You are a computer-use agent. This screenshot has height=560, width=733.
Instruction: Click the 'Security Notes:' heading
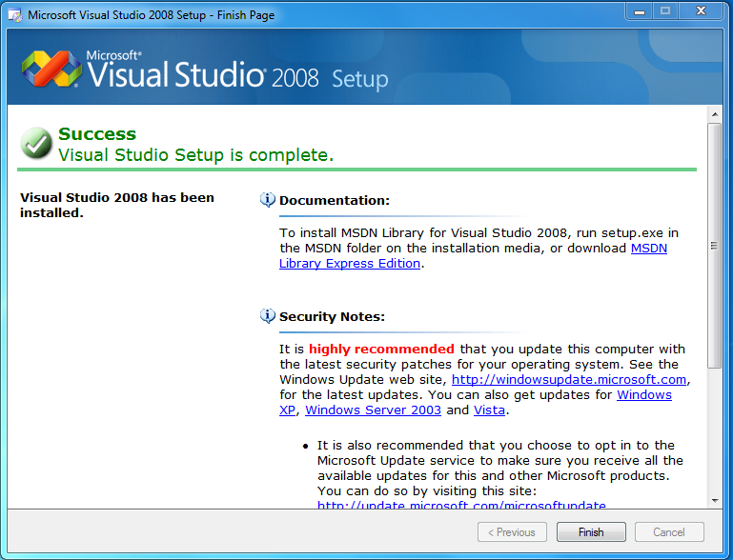coord(332,316)
